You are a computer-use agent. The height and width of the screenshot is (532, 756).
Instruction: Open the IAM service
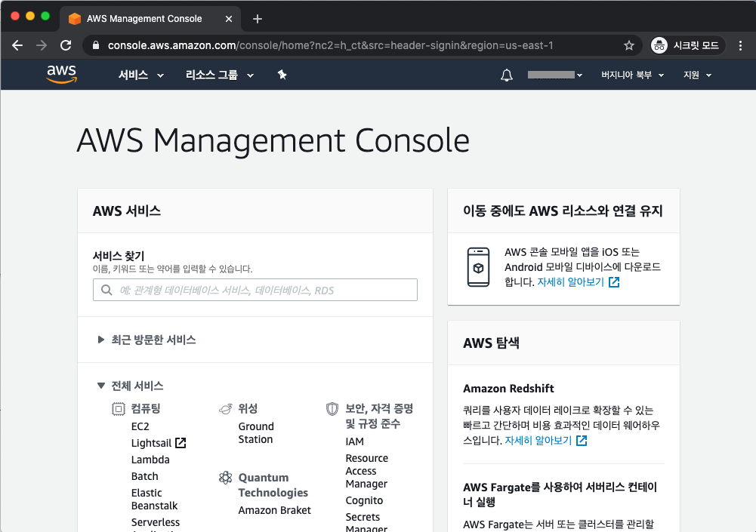(354, 441)
